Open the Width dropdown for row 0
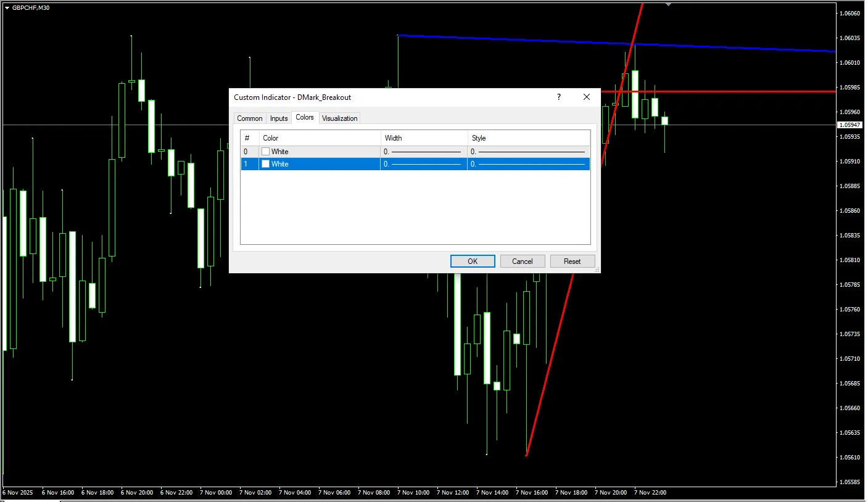 [x=423, y=152]
